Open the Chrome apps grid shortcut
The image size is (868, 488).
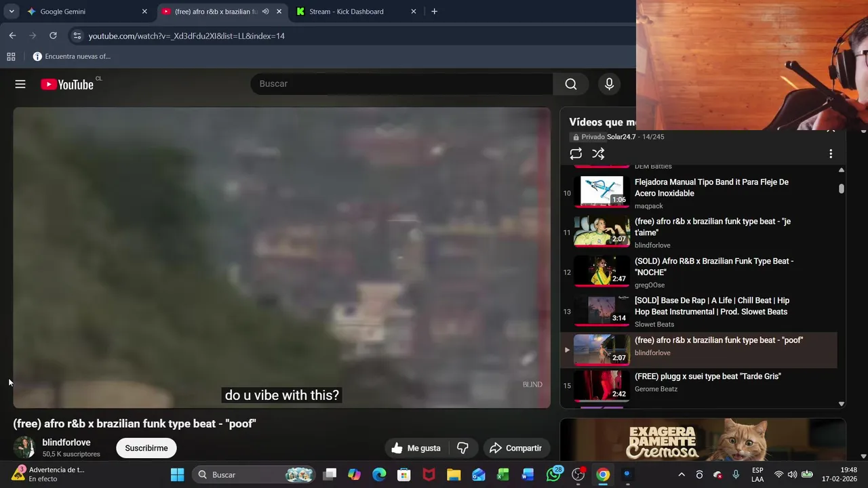click(11, 56)
